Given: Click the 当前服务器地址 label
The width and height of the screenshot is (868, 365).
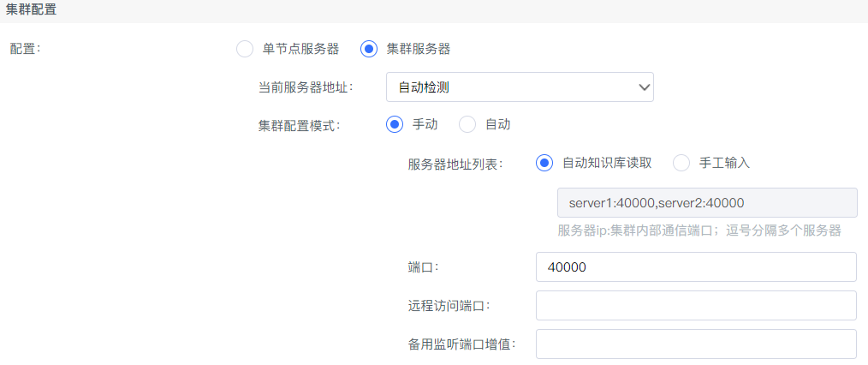Looking at the screenshot, I should (x=306, y=87).
